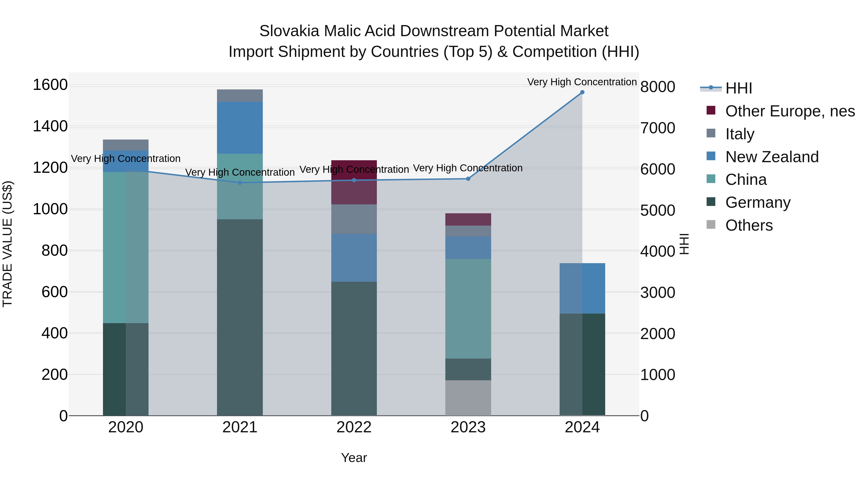Toggle Others legend entry

tap(740, 225)
